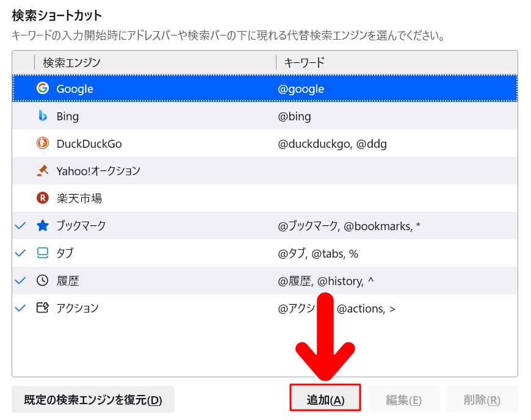Select the アクション row name
The height and width of the screenshot is (420, 531).
(78, 308)
